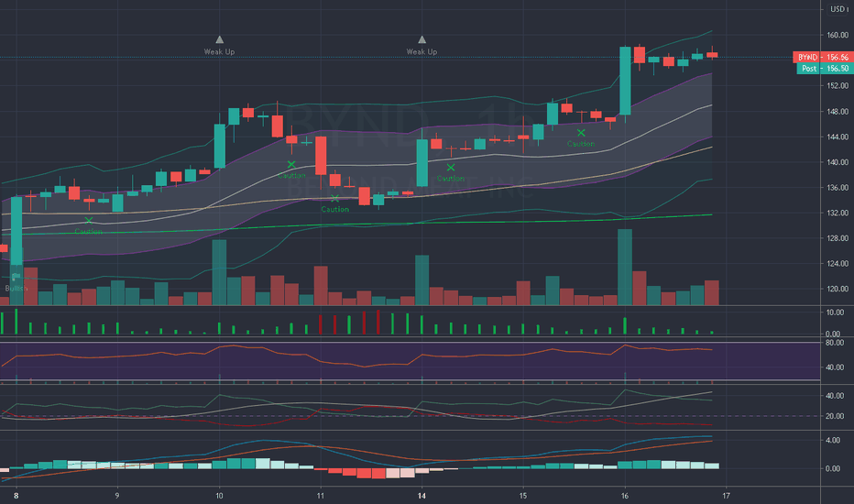Click the tall green candle on day 16
The height and width of the screenshot is (504, 854).
pos(625,81)
